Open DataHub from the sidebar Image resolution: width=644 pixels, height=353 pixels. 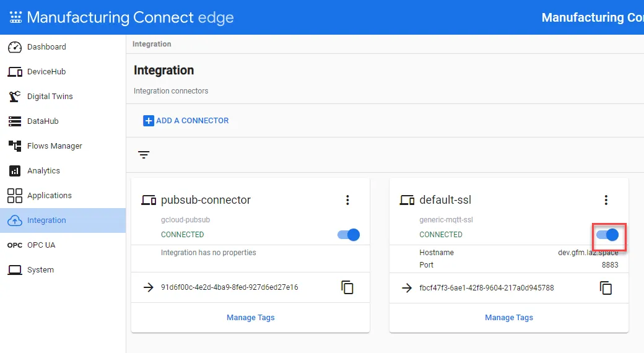tap(63, 121)
